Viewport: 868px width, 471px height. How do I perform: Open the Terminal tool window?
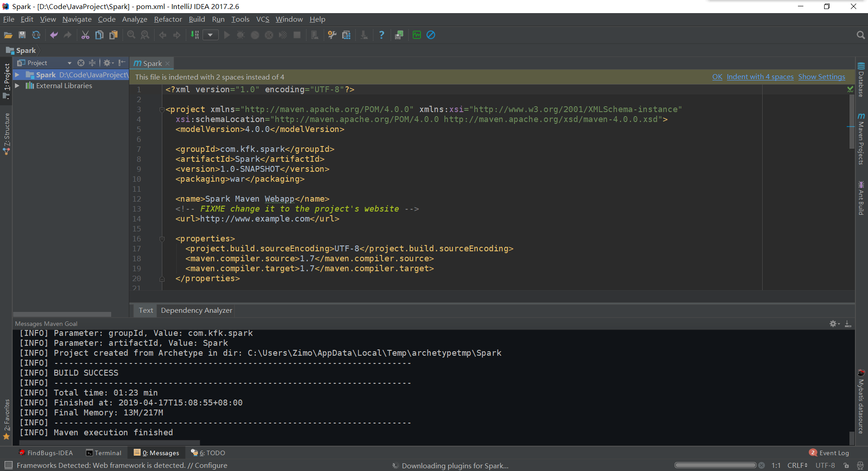pyautogui.click(x=104, y=453)
